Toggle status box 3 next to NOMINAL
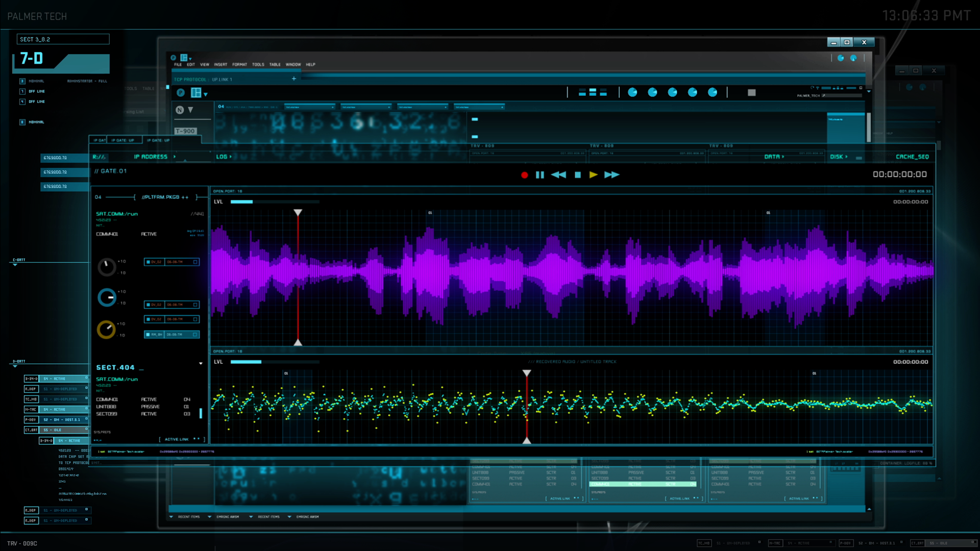The width and height of the screenshot is (980, 551). (x=22, y=81)
